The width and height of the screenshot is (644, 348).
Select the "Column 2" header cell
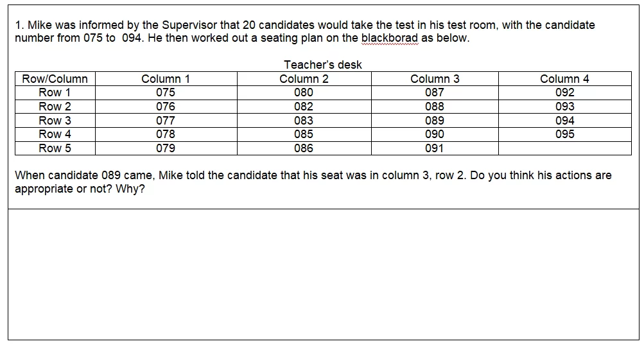304,79
